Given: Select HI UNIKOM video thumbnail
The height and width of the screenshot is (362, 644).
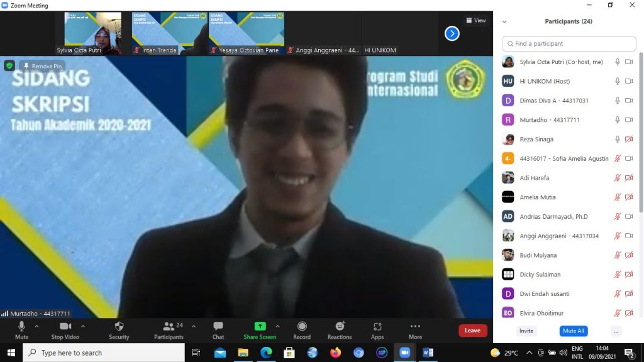Looking at the screenshot, I should [400, 33].
